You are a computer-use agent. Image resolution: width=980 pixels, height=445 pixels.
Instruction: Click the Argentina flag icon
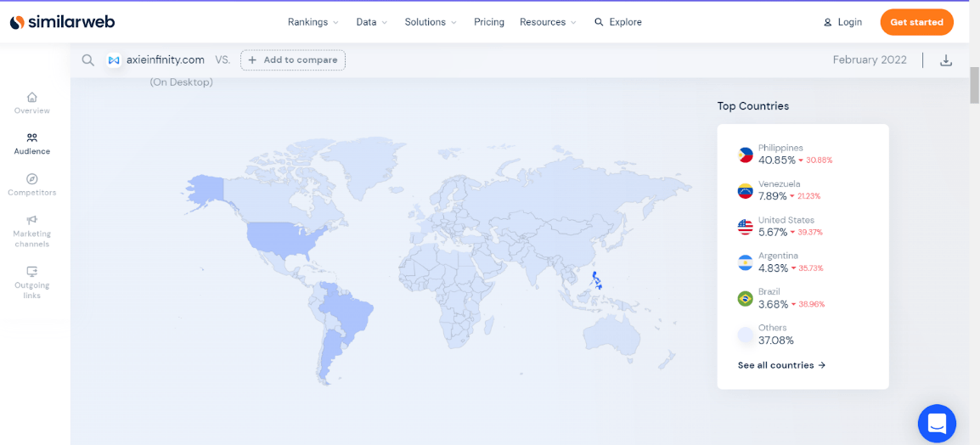point(745,262)
